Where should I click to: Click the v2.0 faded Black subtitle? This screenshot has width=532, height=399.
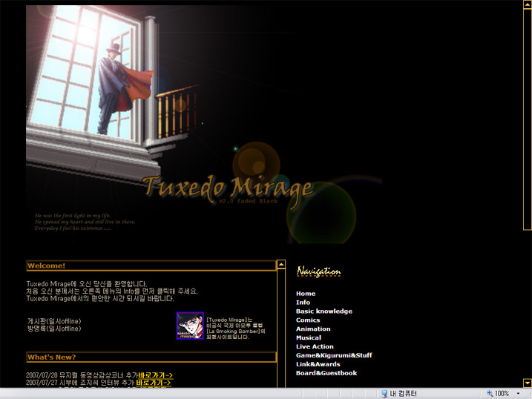pyautogui.click(x=248, y=201)
